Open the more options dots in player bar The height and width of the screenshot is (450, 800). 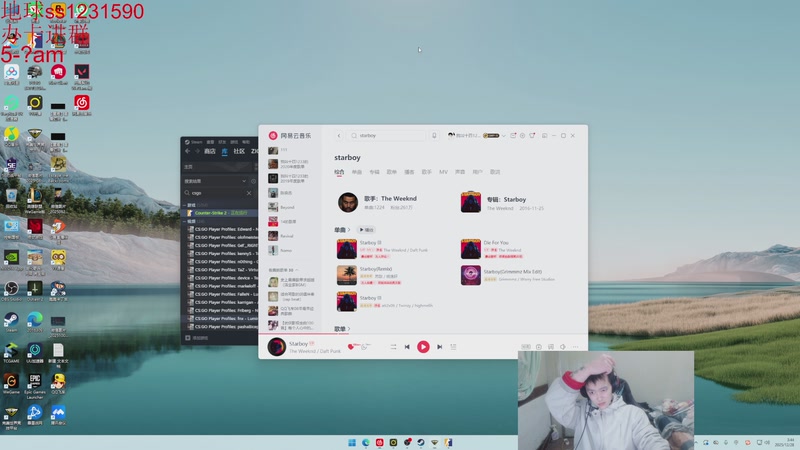pyautogui.click(x=575, y=347)
